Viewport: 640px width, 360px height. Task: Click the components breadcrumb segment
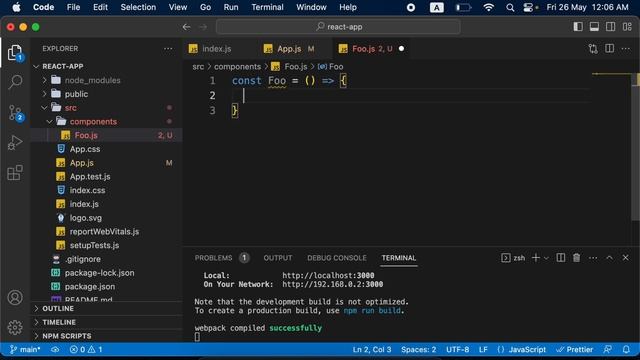237,67
